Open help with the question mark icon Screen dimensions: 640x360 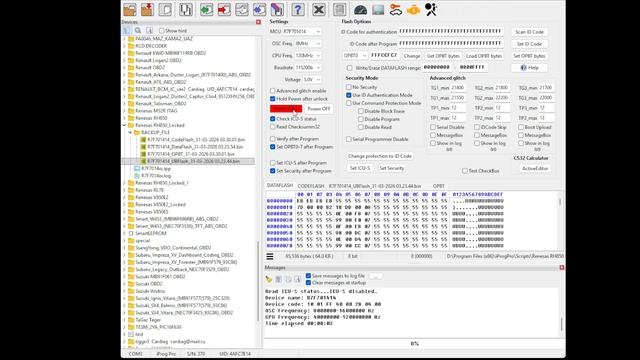(x=298, y=9)
